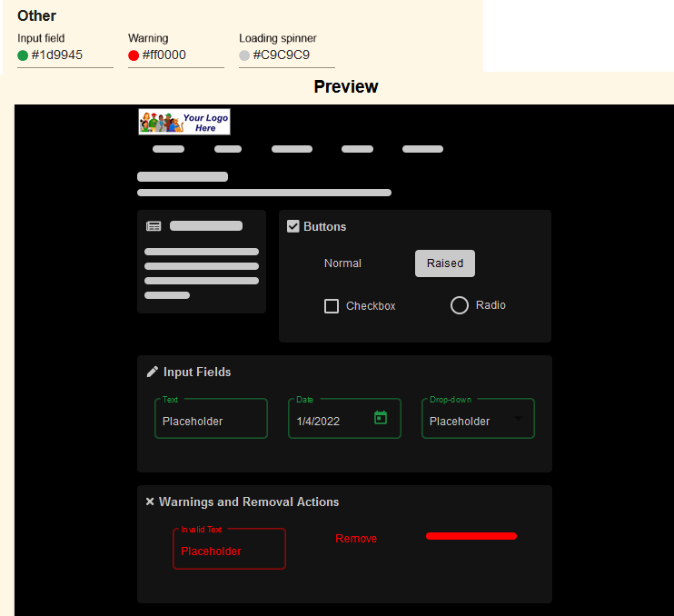
Task: Open the Drop-down Placeholder field
Action: coord(469,421)
